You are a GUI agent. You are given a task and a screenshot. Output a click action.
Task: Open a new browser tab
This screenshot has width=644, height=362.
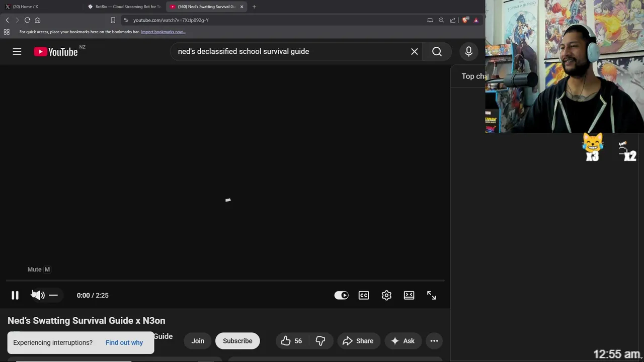click(x=254, y=7)
